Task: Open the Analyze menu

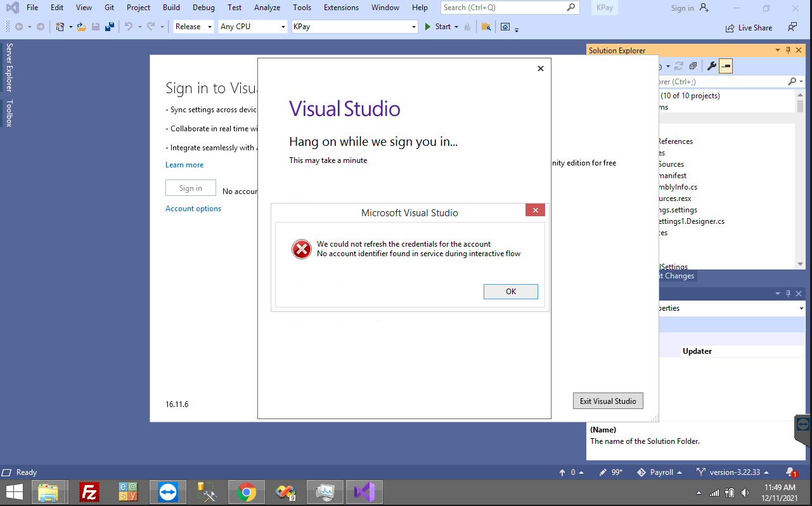Action: pos(267,8)
